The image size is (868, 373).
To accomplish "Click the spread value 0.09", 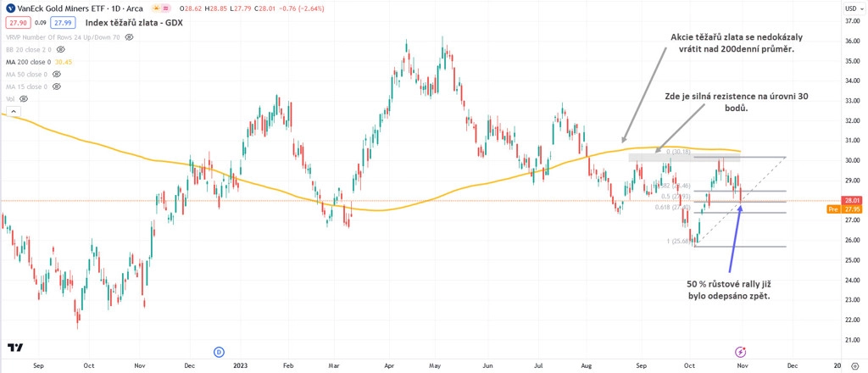I will pyautogui.click(x=39, y=22).
